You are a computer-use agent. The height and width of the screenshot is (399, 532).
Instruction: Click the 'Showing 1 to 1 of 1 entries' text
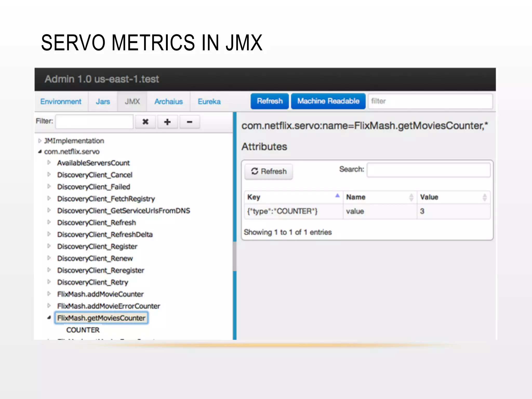[x=288, y=232]
